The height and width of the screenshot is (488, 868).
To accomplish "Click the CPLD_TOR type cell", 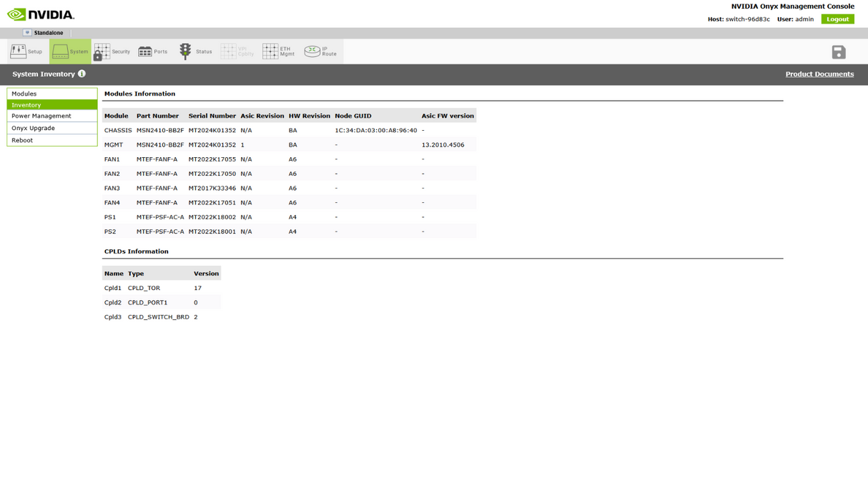I will tap(144, 289).
